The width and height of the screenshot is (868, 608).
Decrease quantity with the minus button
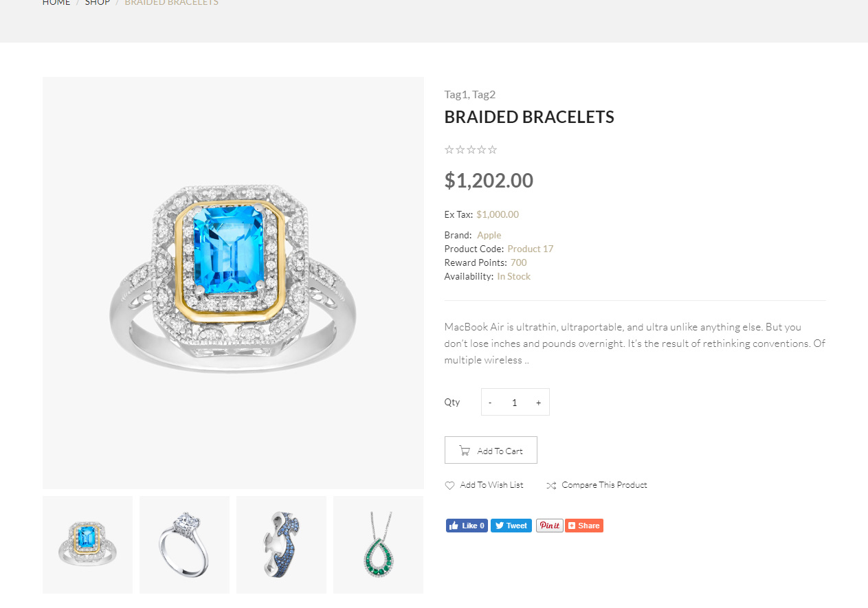(490, 403)
